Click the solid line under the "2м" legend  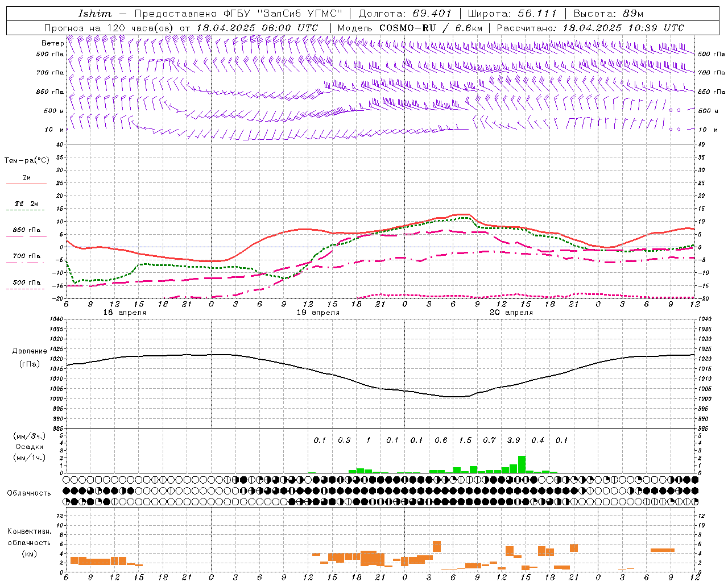pyautogui.click(x=26, y=184)
